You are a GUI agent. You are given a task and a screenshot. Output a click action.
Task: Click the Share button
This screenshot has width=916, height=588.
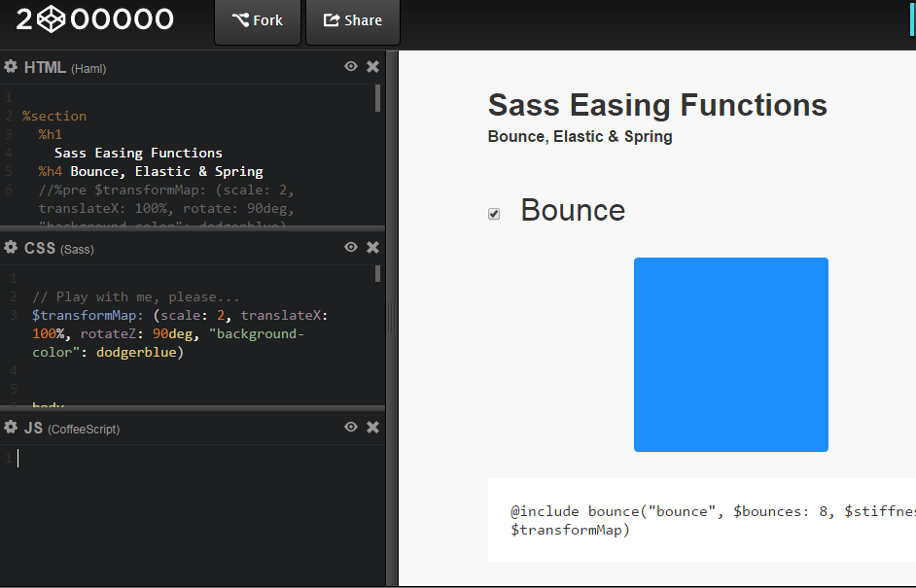tap(352, 18)
